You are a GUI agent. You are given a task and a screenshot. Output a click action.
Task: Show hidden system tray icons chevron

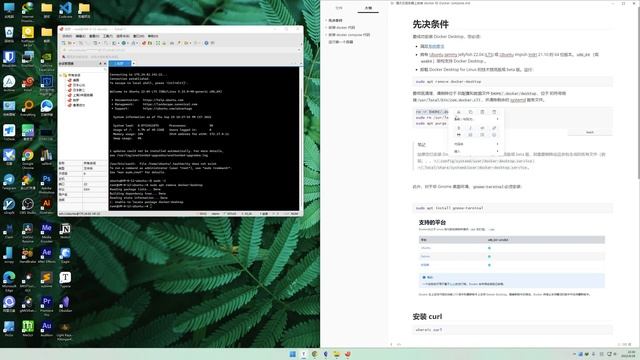coord(574,354)
